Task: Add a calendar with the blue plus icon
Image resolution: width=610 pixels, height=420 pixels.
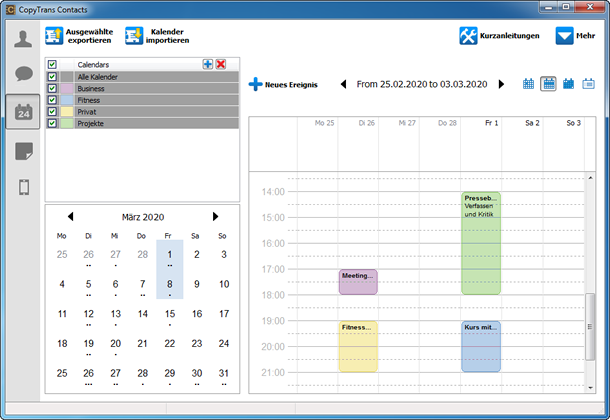Action: click(x=208, y=64)
